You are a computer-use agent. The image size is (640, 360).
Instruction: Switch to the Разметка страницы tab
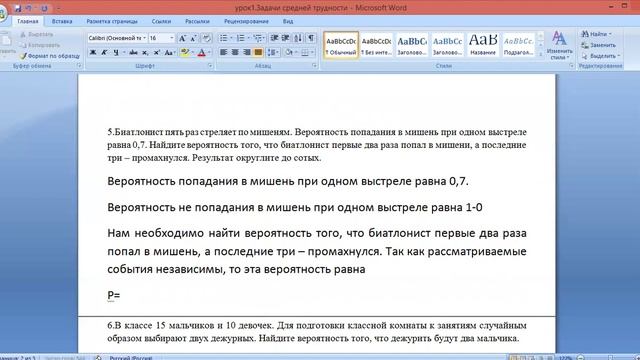pyautogui.click(x=112, y=21)
